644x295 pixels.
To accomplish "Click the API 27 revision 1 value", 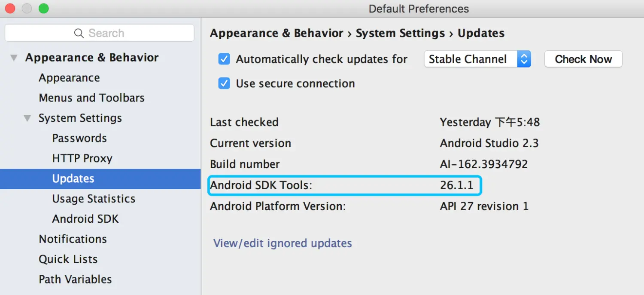I will tap(484, 206).
